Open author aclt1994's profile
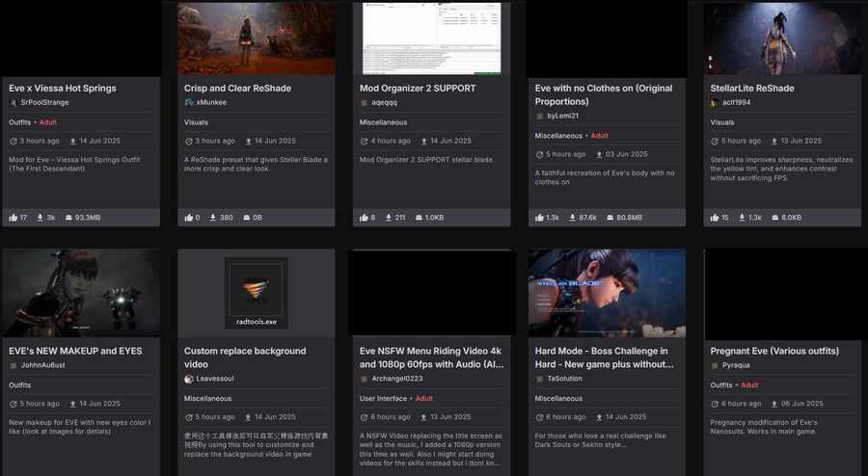The width and height of the screenshot is (868, 476). (736, 102)
